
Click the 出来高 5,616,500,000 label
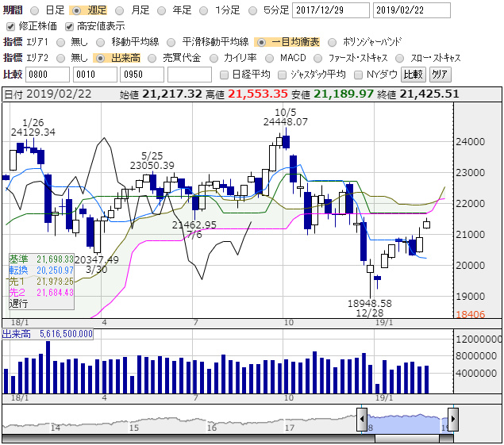[48, 334]
